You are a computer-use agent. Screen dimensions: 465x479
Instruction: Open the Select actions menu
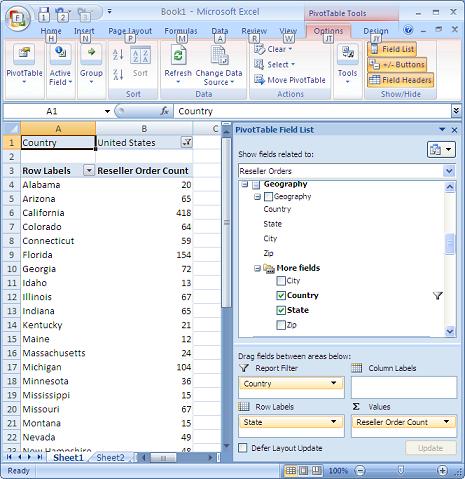[274, 64]
